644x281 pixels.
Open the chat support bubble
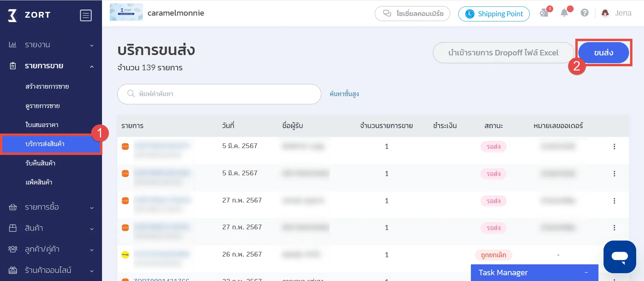pos(620,257)
